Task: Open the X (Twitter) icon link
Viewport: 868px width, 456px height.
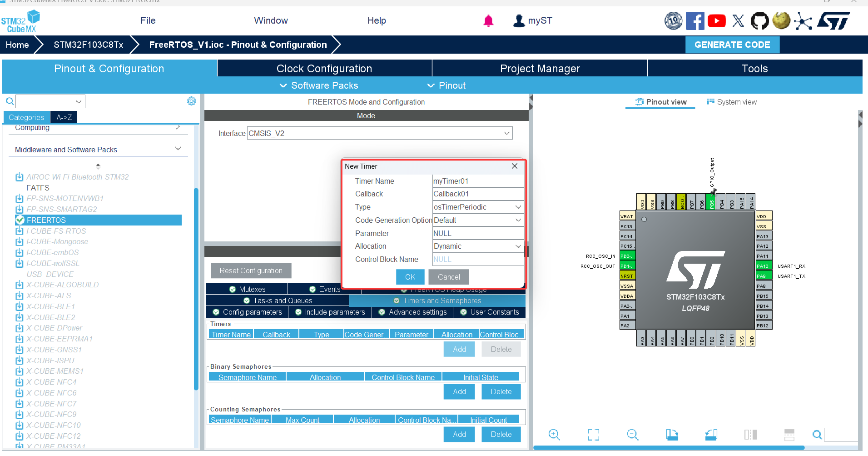Action: [x=738, y=21]
